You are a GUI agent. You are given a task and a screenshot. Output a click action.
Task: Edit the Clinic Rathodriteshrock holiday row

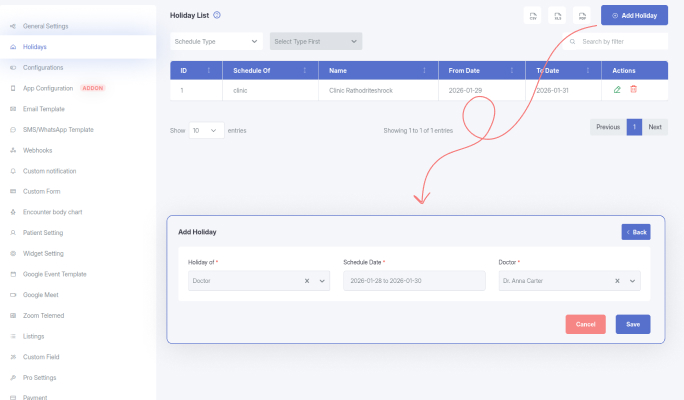point(617,89)
